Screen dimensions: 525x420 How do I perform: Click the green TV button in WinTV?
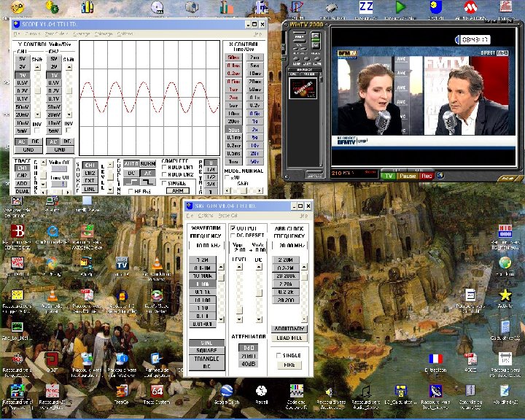[x=389, y=176]
